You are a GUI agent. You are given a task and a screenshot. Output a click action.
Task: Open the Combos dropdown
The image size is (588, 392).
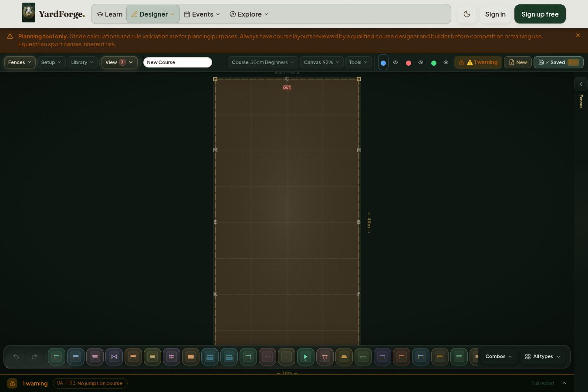[x=499, y=356]
